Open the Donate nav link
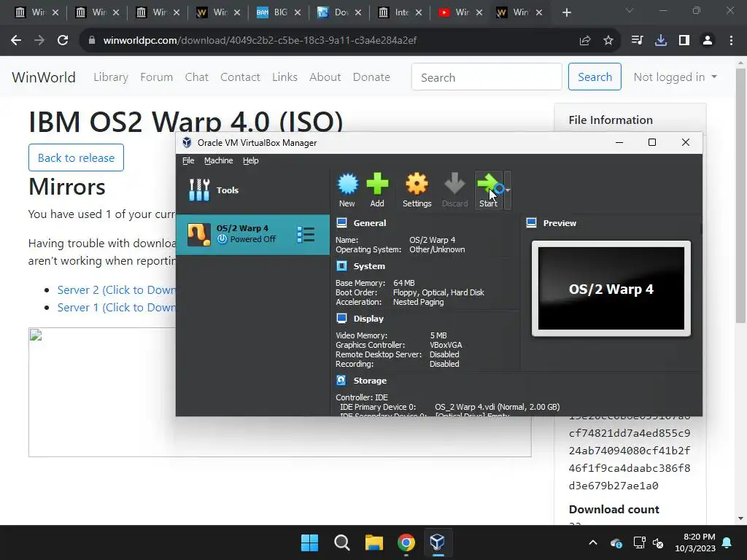This screenshot has height=560, width=747. click(371, 77)
